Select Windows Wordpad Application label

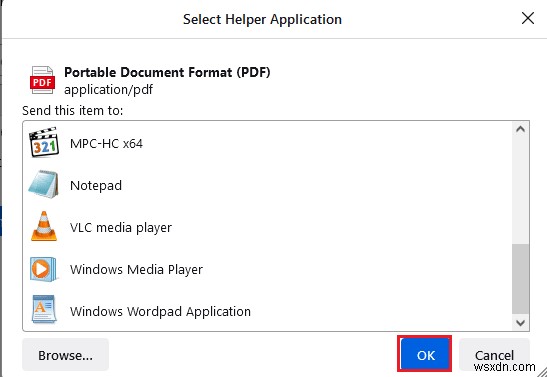click(160, 311)
